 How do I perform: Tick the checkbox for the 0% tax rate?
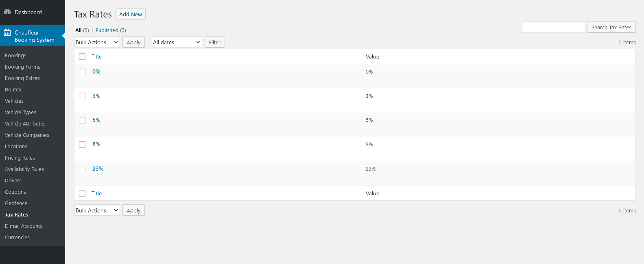click(82, 72)
